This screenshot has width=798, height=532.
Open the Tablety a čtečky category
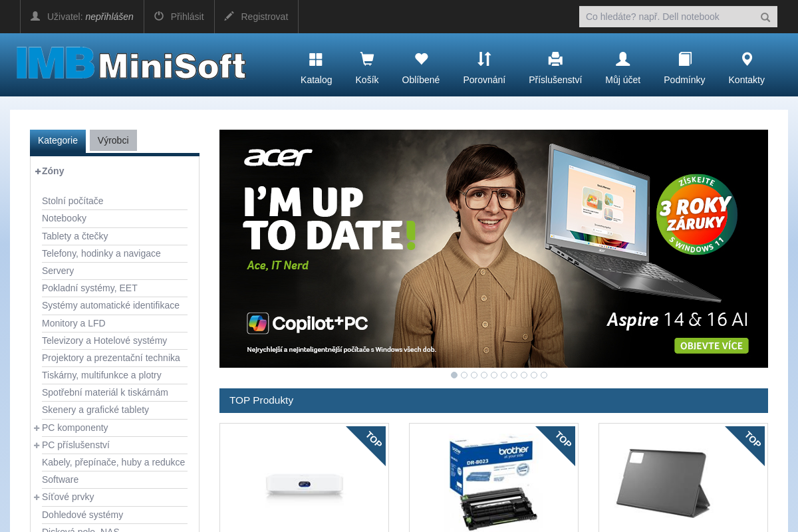click(x=74, y=236)
